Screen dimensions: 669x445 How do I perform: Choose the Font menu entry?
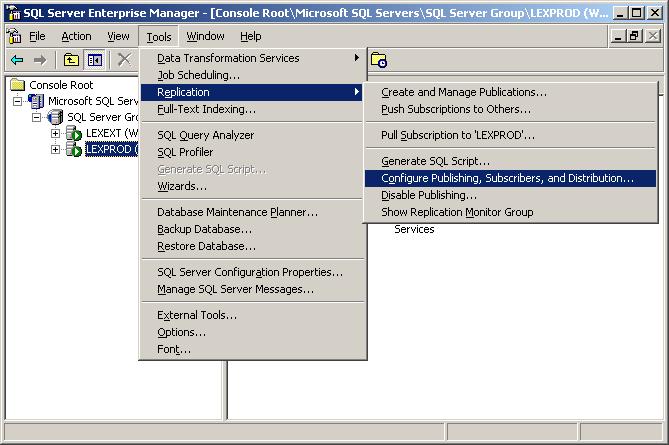coord(252,349)
